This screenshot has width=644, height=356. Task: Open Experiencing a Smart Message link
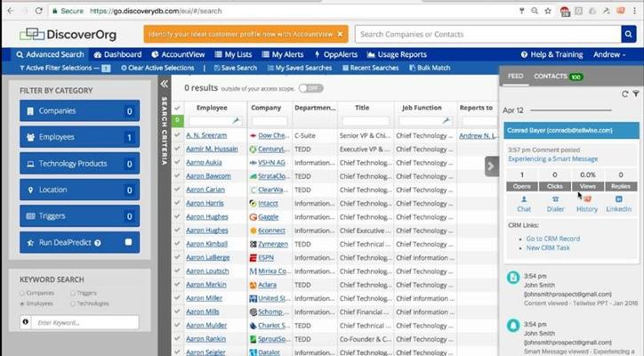pyautogui.click(x=552, y=158)
